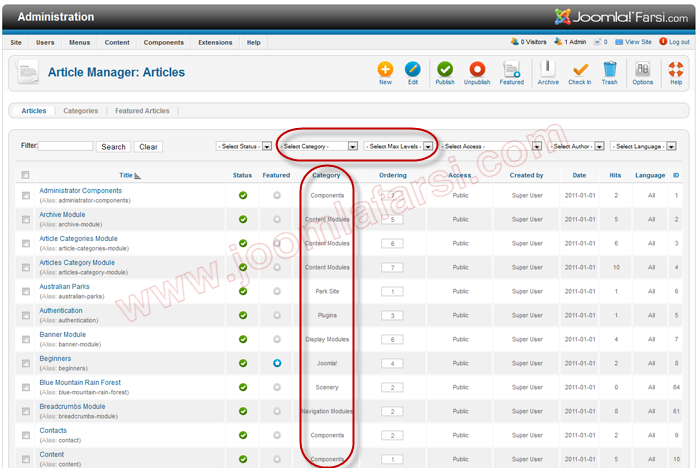Open the Select Status dropdown

[x=244, y=146]
